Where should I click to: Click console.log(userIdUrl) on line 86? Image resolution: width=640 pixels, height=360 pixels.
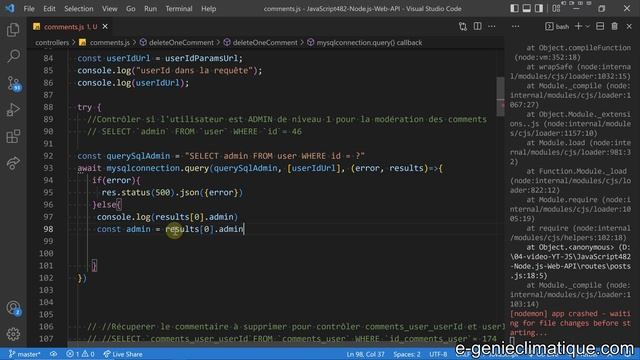tap(133, 83)
